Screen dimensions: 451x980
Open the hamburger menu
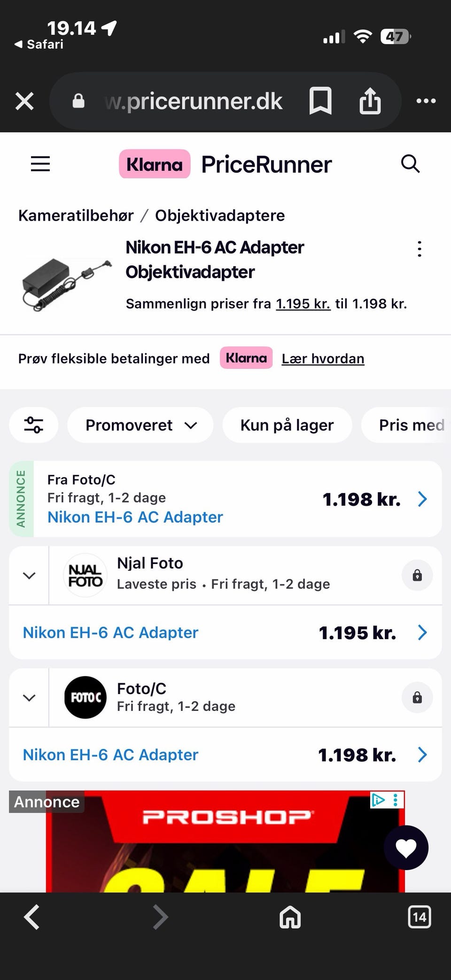pos(40,164)
